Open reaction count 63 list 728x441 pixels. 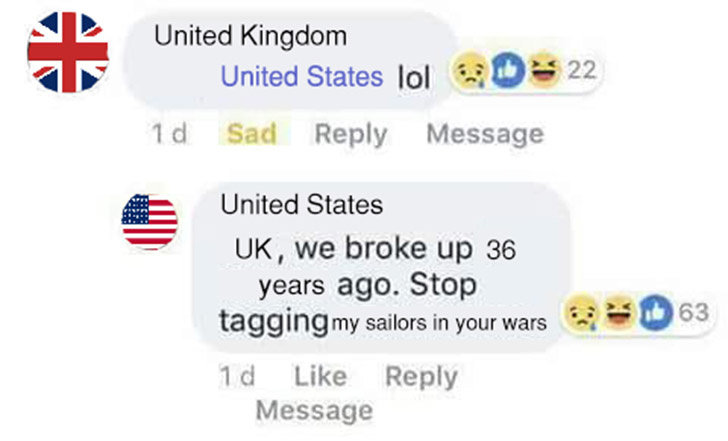(x=694, y=312)
